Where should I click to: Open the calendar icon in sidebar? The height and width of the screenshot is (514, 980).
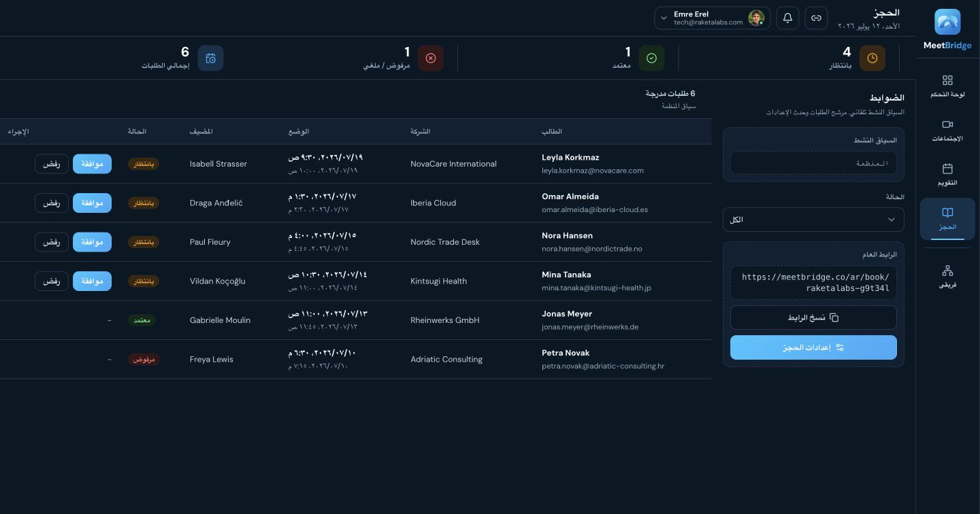[947, 169]
